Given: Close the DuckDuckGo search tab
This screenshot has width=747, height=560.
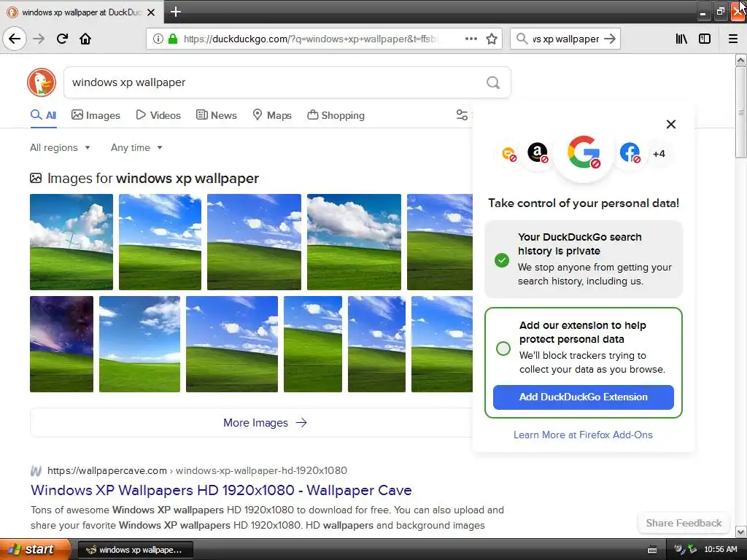Looking at the screenshot, I should click(151, 12).
